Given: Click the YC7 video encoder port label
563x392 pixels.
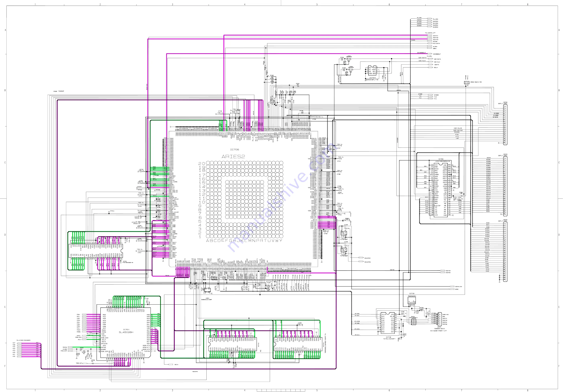Looking at the screenshot, I should point(14,343).
